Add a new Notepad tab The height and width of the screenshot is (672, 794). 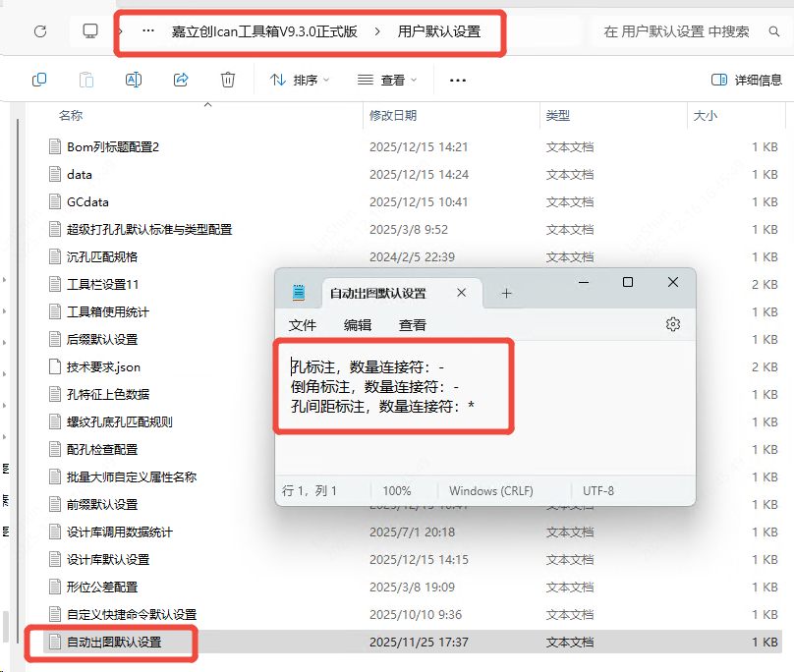point(507,293)
